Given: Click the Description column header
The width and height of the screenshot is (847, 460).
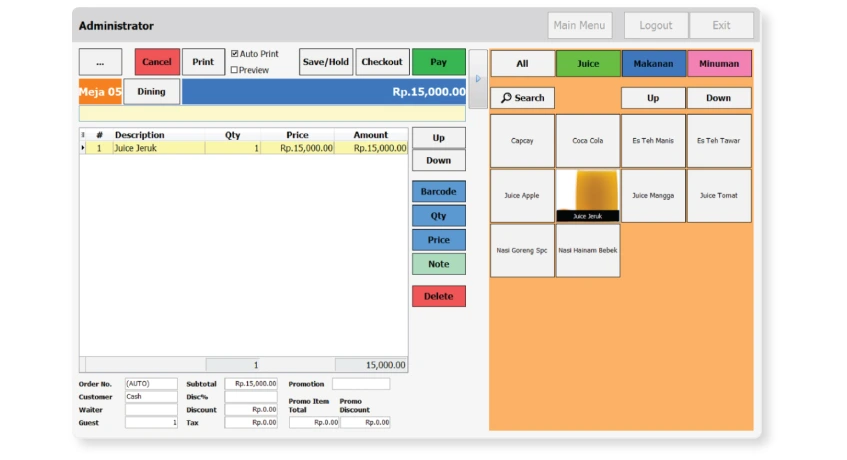Looking at the screenshot, I should point(158,135).
